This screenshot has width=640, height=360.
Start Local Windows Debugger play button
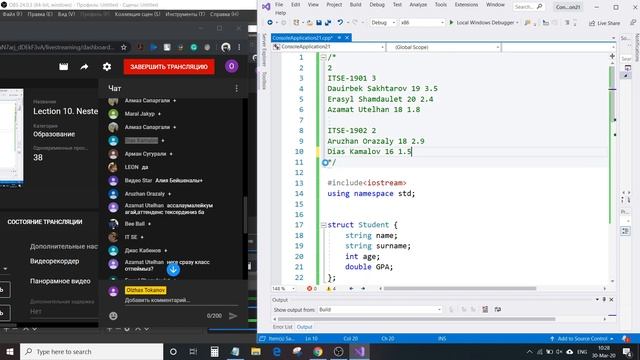451,22
